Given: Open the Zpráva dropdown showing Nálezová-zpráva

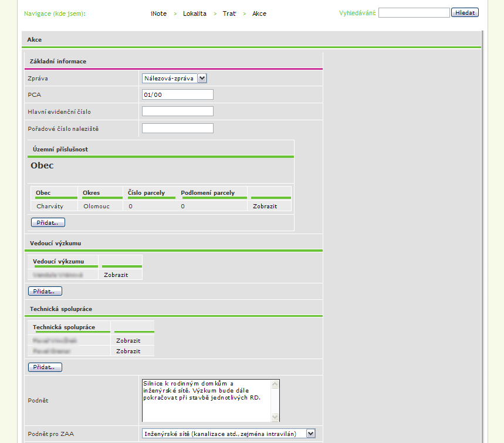Looking at the screenshot, I should pos(174,78).
